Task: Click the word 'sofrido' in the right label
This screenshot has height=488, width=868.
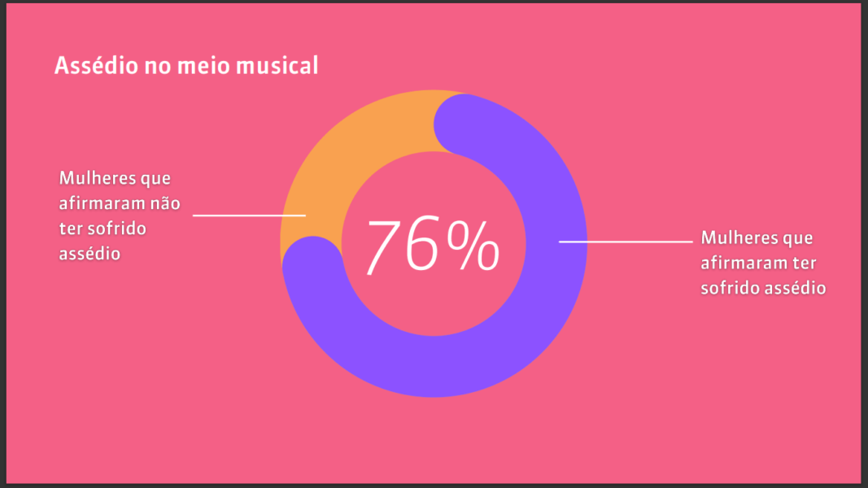Action: click(x=729, y=288)
